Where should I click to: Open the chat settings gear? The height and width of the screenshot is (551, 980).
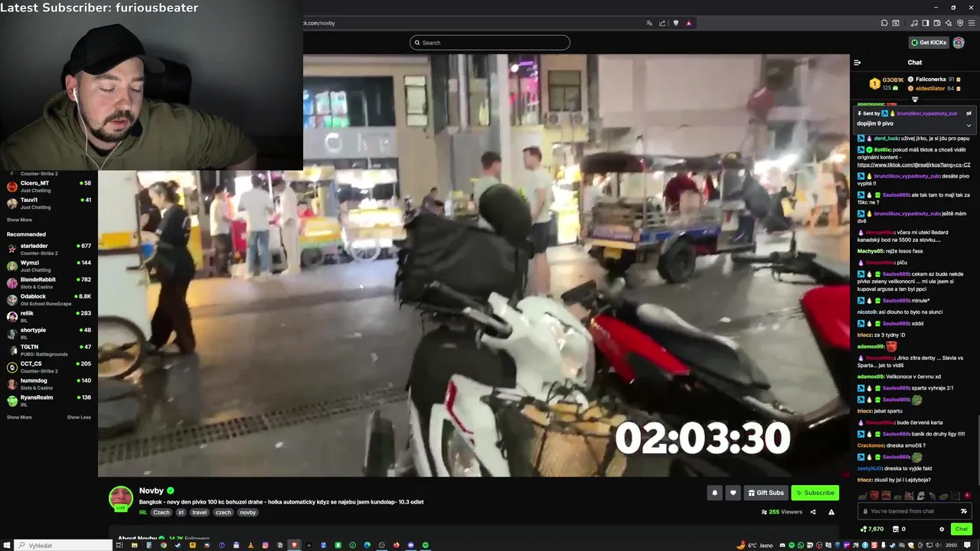click(942, 529)
